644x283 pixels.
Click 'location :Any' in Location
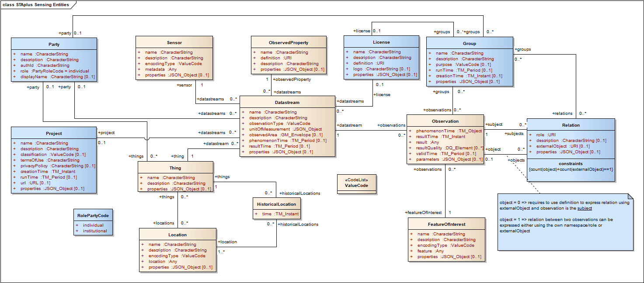click(163, 262)
